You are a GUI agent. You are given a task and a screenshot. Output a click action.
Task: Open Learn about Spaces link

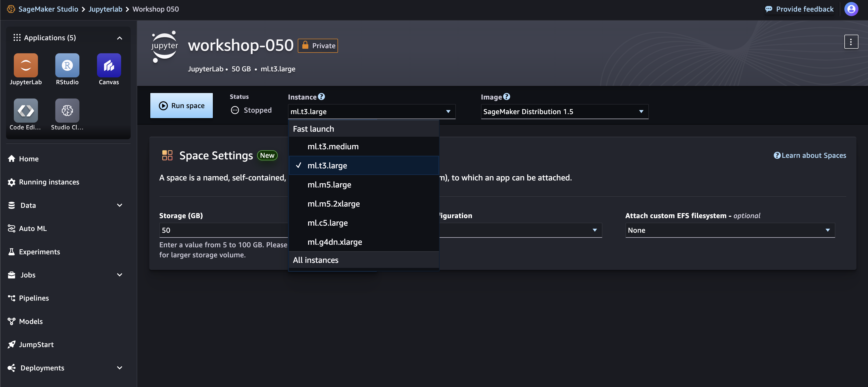(x=810, y=155)
